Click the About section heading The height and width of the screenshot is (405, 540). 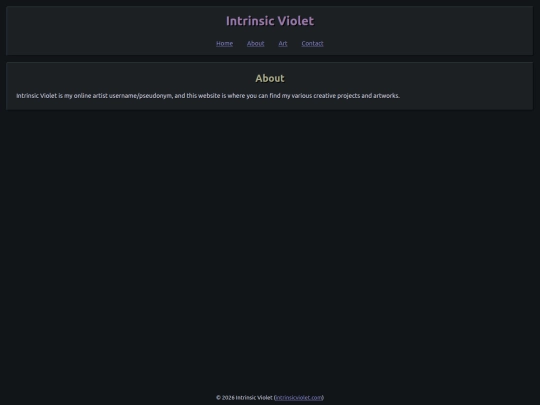270,78
